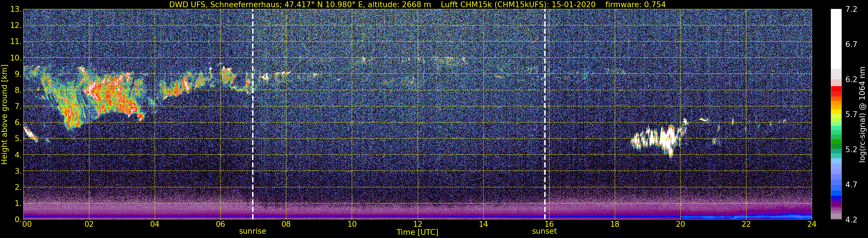Click the white top section of the colorbar

click(836, 39)
